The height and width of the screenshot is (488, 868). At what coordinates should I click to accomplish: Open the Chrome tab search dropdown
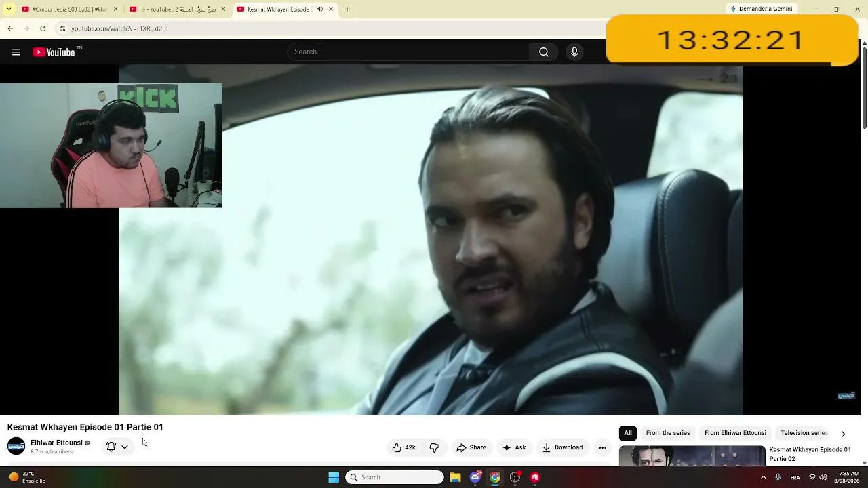[x=9, y=9]
